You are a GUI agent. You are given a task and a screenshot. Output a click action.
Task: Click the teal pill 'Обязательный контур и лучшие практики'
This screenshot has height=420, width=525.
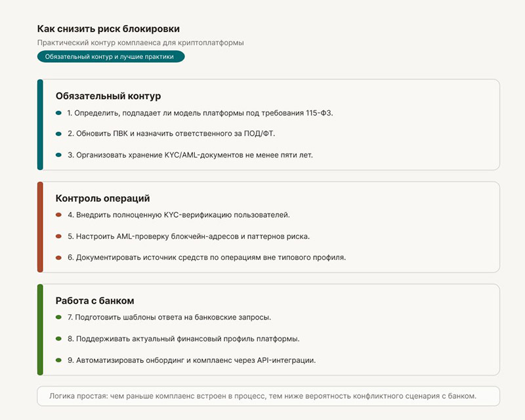click(x=111, y=57)
